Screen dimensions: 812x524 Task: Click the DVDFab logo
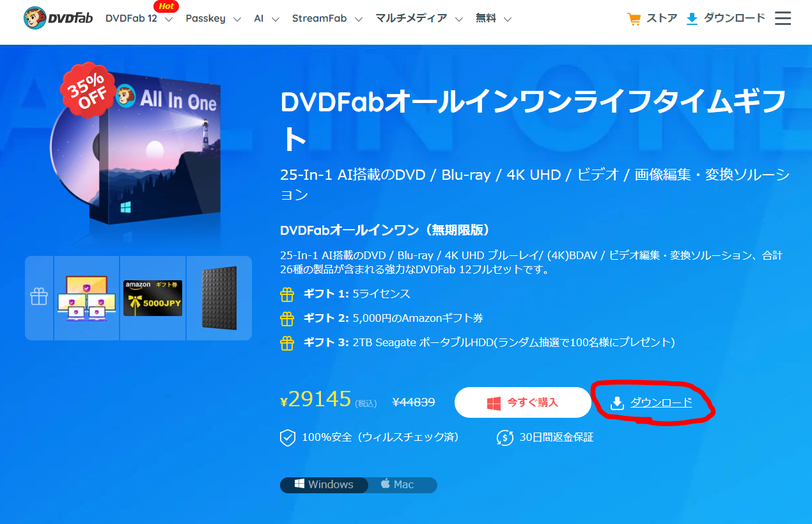coord(59,18)
